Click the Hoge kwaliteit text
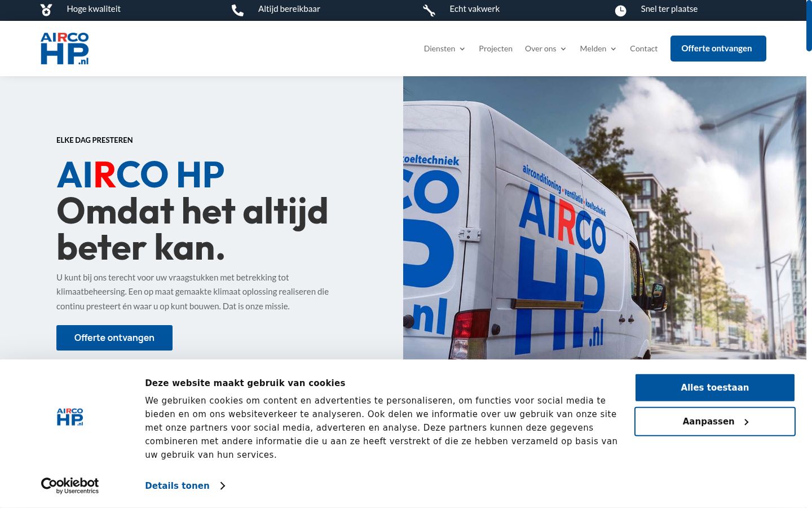The width and height of the screenshot is (812, 508). pos(94,9)
